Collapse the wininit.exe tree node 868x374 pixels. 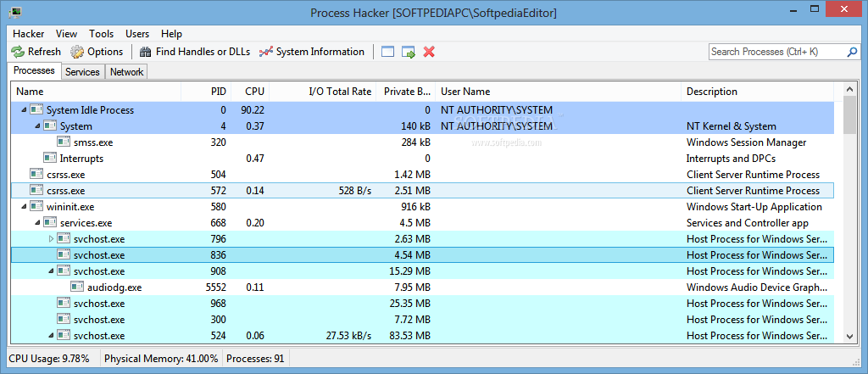tap(25, 207)
